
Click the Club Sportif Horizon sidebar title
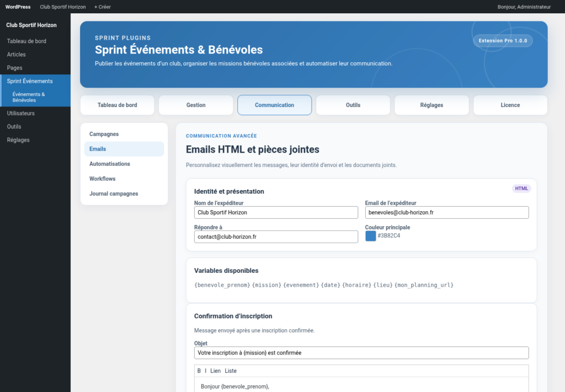(31, 25)
